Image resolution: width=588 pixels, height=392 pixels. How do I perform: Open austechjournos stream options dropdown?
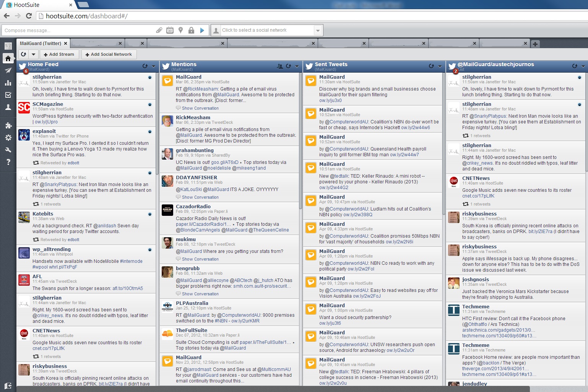pos(583,66)
